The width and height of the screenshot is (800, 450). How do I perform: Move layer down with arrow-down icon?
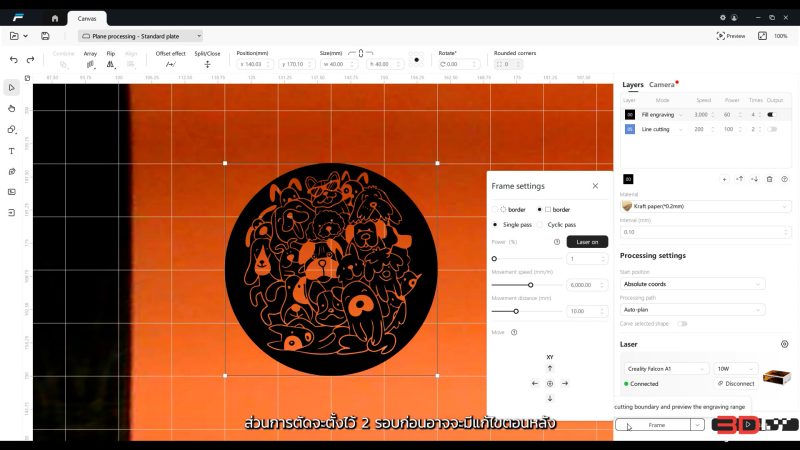point(755,179)
